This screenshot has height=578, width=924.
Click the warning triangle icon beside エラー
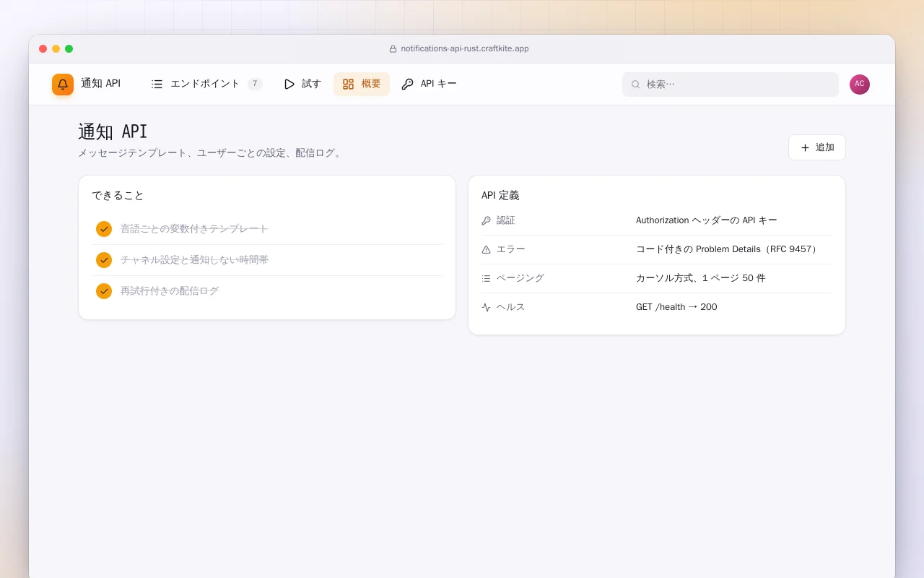486,249
